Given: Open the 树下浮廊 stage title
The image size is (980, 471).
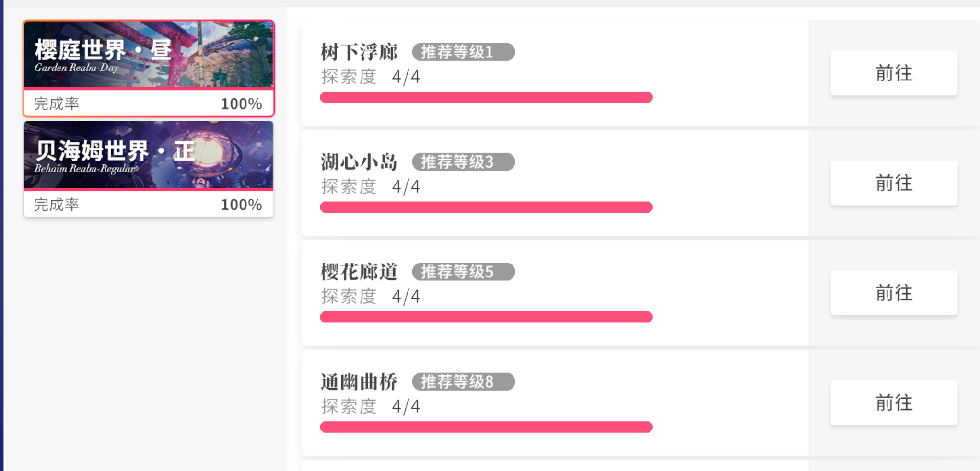Looking at the screenshot, I should pyautogui.click(x=359, y=52).
